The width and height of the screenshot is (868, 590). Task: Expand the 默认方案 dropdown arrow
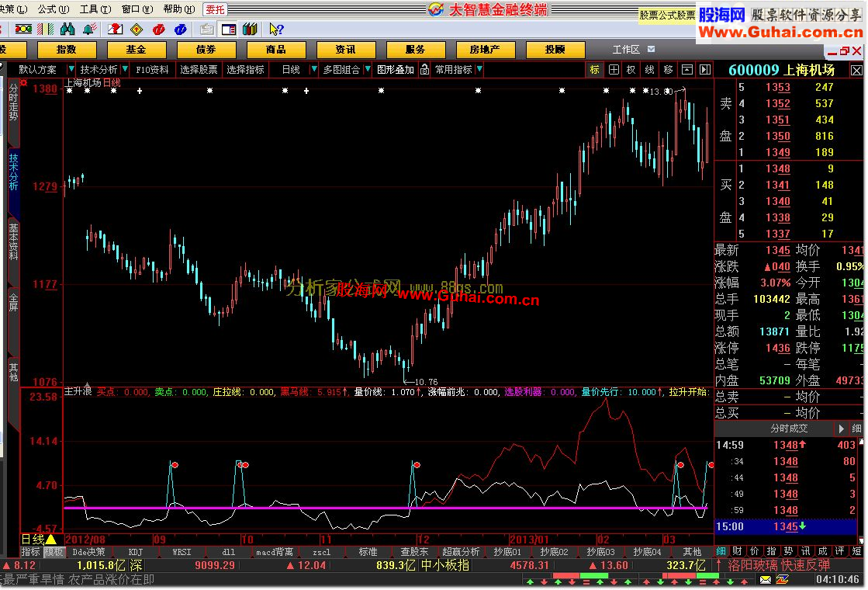point(71,69)
